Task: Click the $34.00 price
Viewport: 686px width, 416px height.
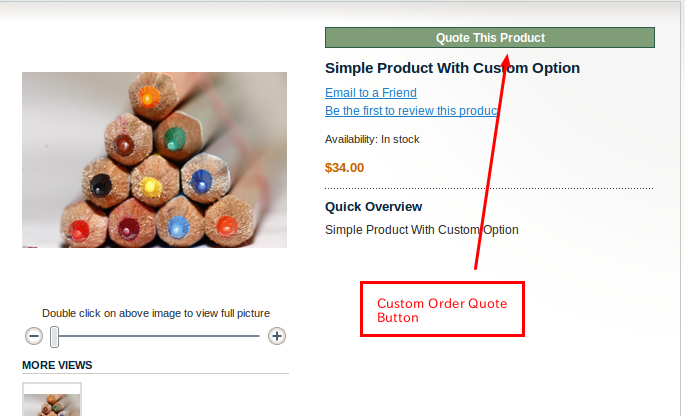Action: pyautogui.click(x=344, y=168)
